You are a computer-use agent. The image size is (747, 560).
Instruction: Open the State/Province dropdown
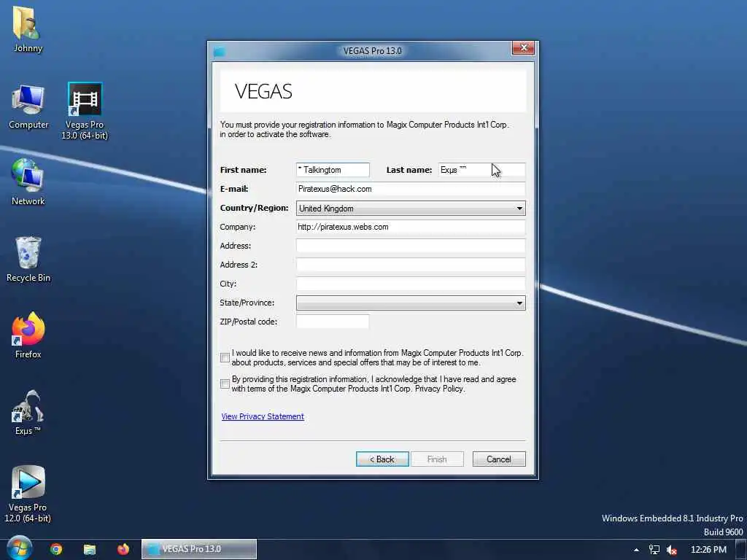pos(411,303)
